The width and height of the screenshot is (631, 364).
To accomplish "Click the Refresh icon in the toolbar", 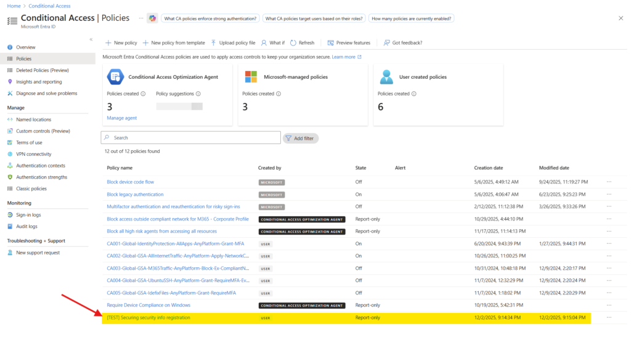I will click(293, 42).
